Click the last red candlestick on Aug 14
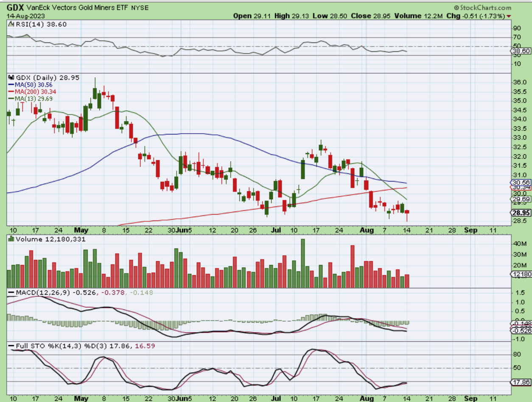The height and width of the screenshot is (402, 532). [407, 214]
